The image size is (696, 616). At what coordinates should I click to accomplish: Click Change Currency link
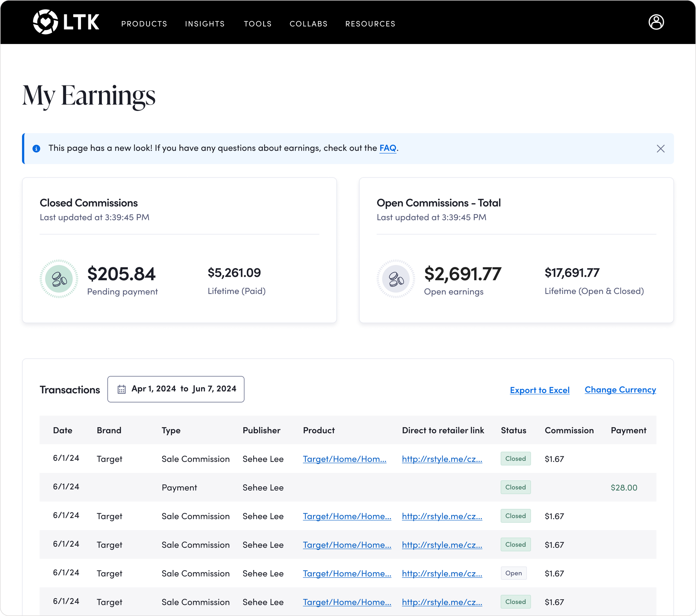(x=620, y=389)
